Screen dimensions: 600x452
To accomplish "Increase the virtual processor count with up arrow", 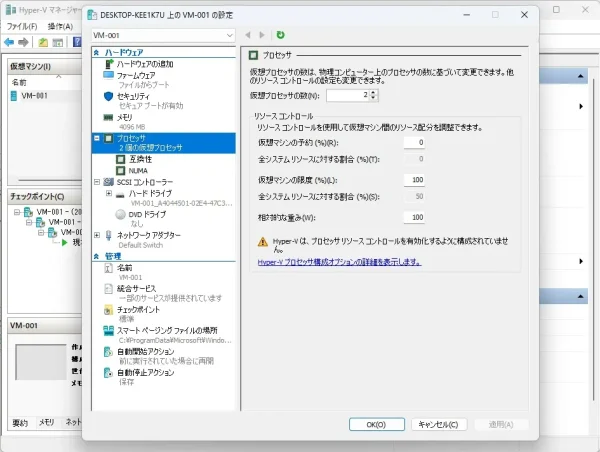I will coord(373,92).
